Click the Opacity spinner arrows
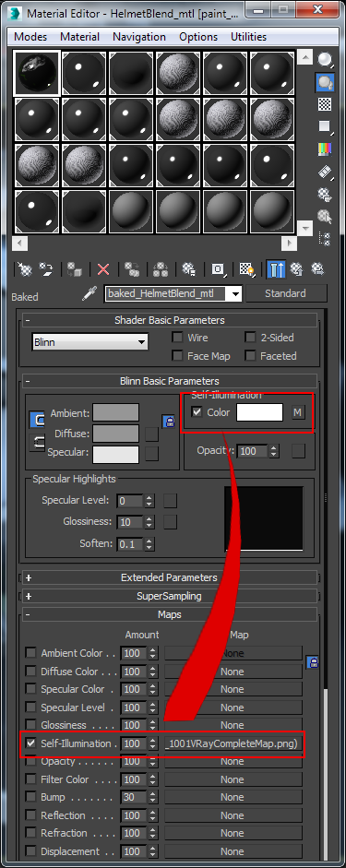 (x=273, y=451)
